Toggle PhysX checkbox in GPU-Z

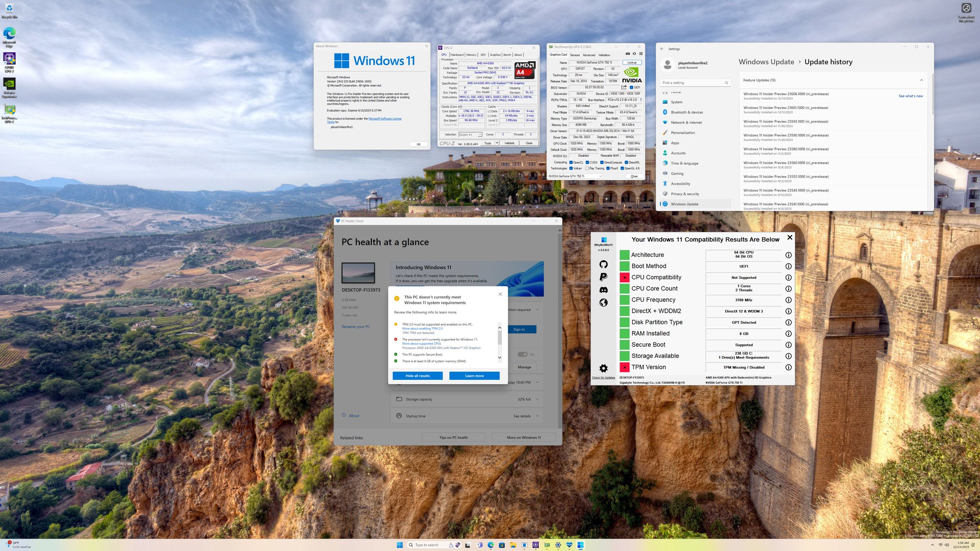tap(608, 168)
